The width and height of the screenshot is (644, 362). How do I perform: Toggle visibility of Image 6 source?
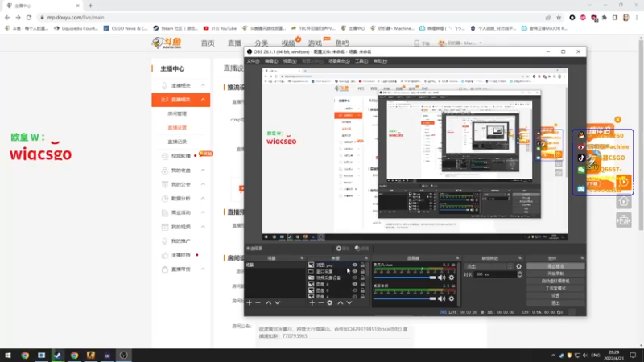(355, 284)
